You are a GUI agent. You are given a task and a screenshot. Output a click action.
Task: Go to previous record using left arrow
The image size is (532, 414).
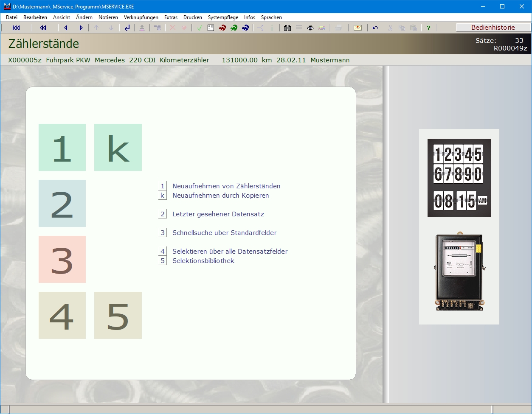click(x=66, y=28)
